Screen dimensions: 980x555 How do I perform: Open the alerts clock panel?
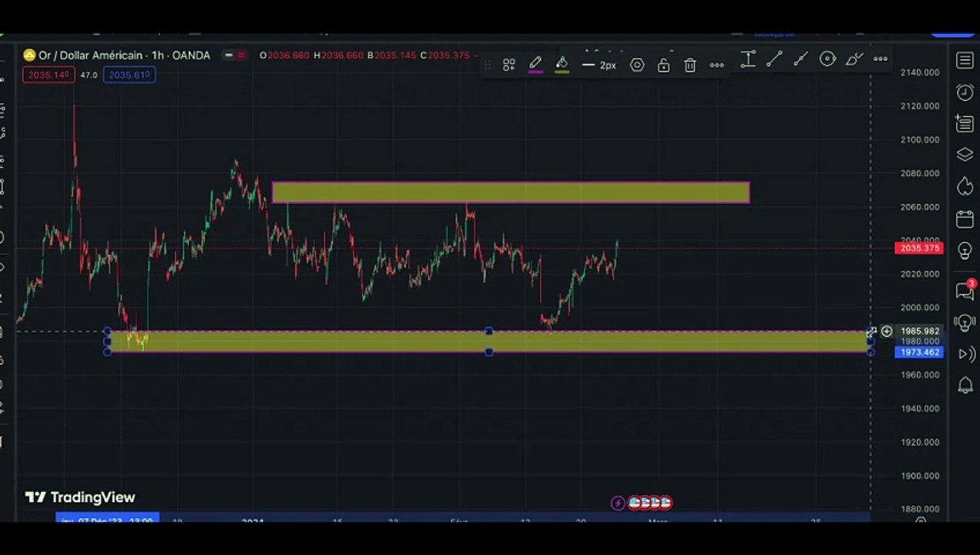(965, 92)
